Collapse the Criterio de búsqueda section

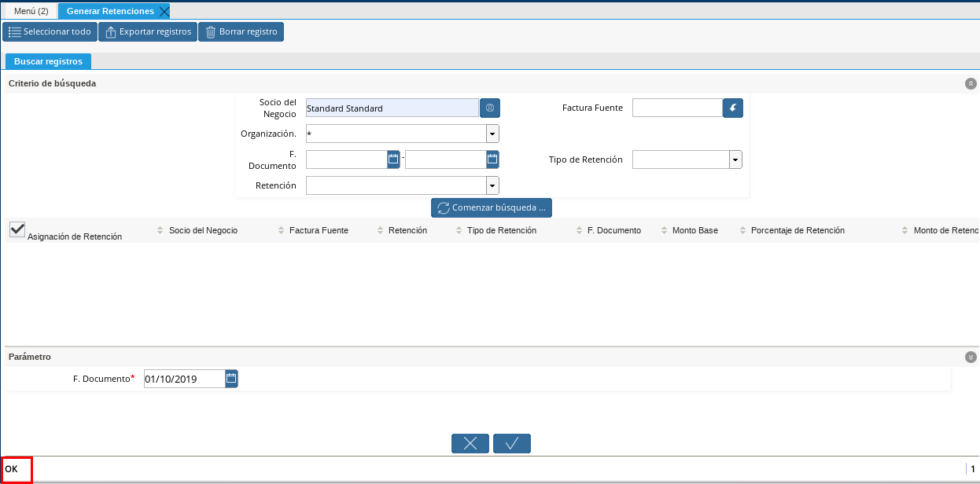coord(971,83)
